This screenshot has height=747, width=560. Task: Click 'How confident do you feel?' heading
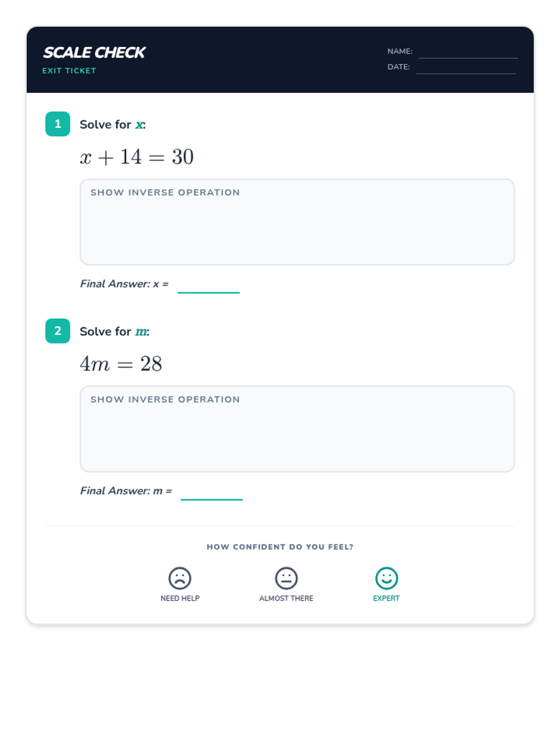[280, 547]
